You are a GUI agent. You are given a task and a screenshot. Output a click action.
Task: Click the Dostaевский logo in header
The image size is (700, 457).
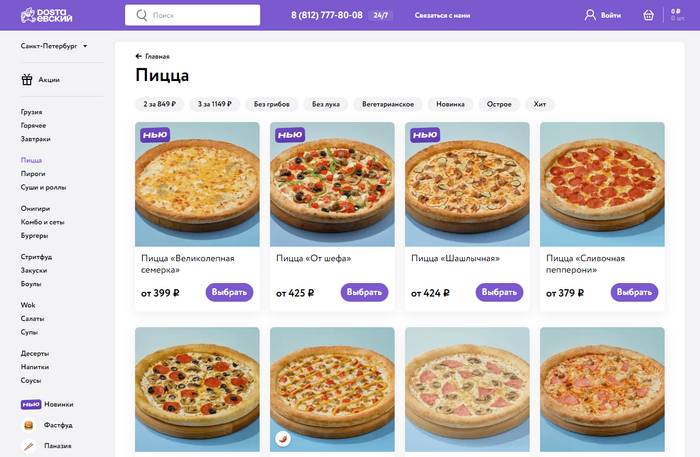point(54,15)
